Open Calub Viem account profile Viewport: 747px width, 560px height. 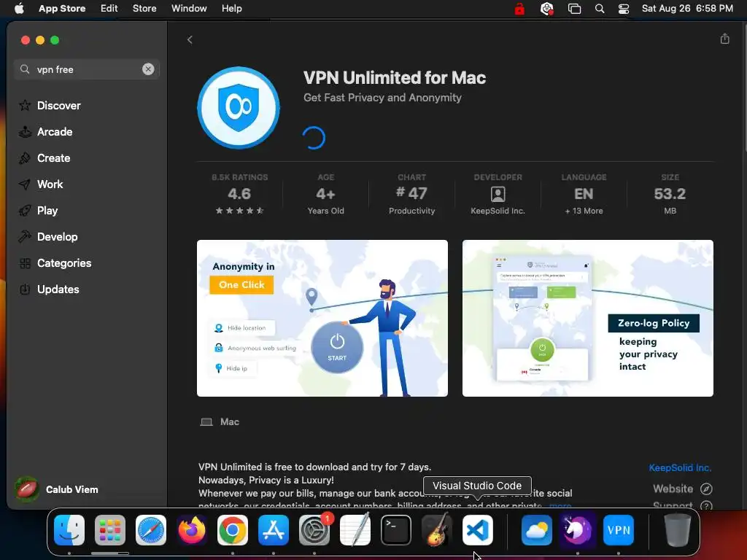pos(57,489)
